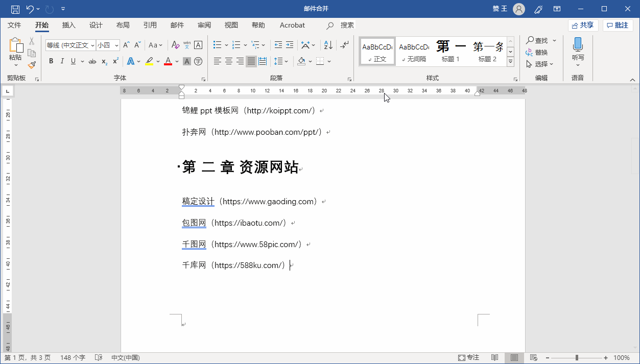Click the Save icon in title bar
This screenshot has width=640, height=364.
(15, 9)
